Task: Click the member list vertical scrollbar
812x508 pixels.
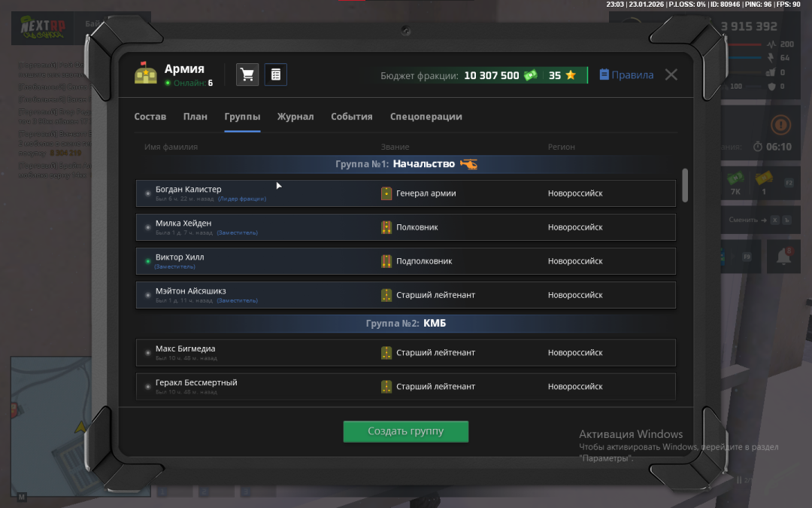Action: [x=685, y=185]
